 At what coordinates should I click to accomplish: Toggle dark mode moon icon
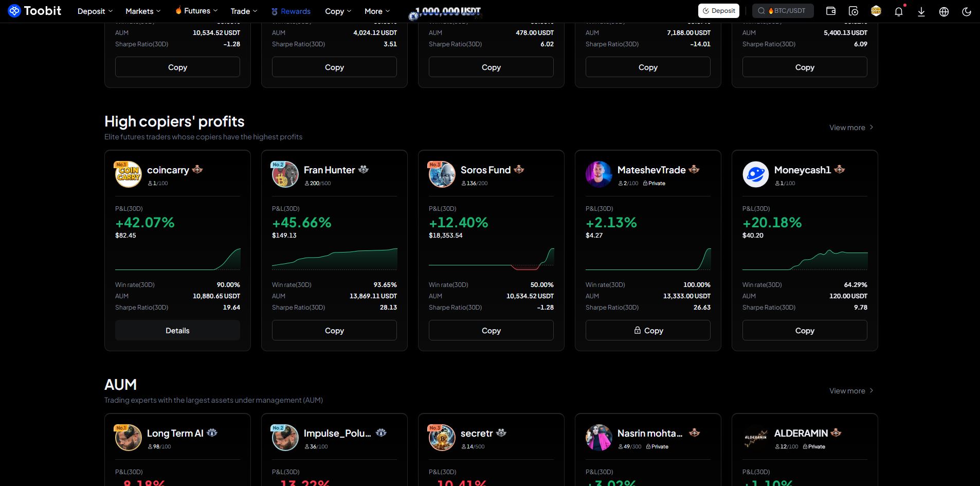click(x=967, y=11)
